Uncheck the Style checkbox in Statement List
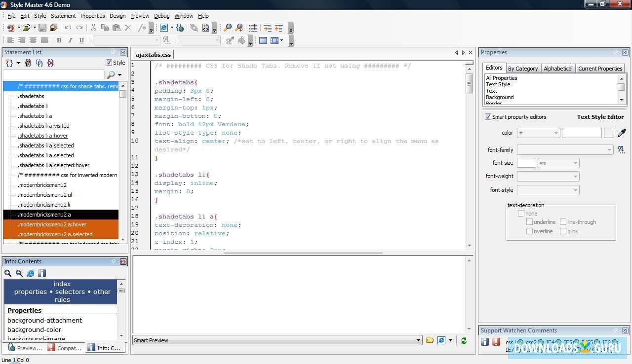Screen dimensions: 632x364 pos(109,63)
